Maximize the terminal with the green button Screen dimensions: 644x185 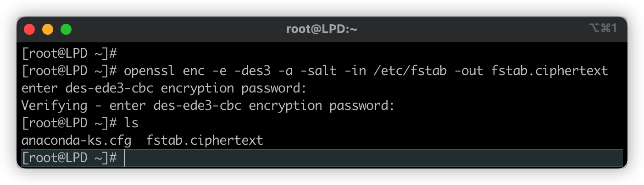click(66, 29)
